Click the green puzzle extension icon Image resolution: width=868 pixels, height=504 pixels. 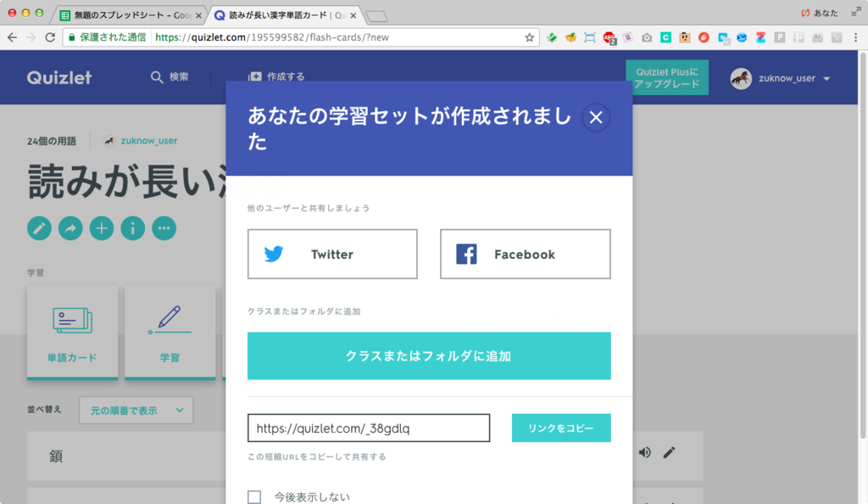pos(552,37)
